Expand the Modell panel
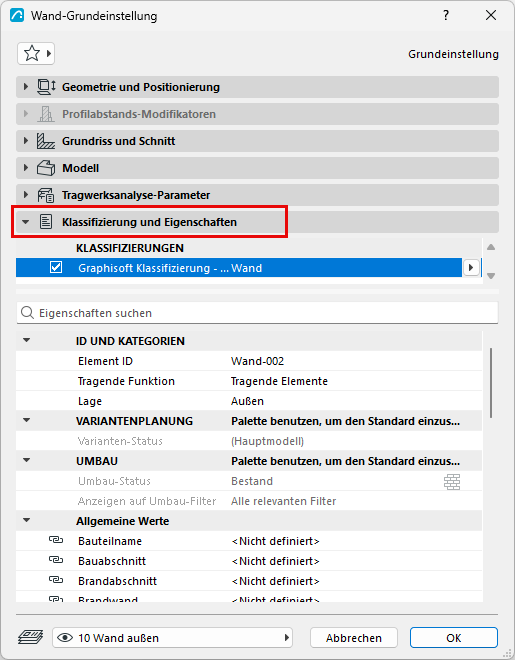The height and width of the screenshot is (660, 515). [26, 168]
